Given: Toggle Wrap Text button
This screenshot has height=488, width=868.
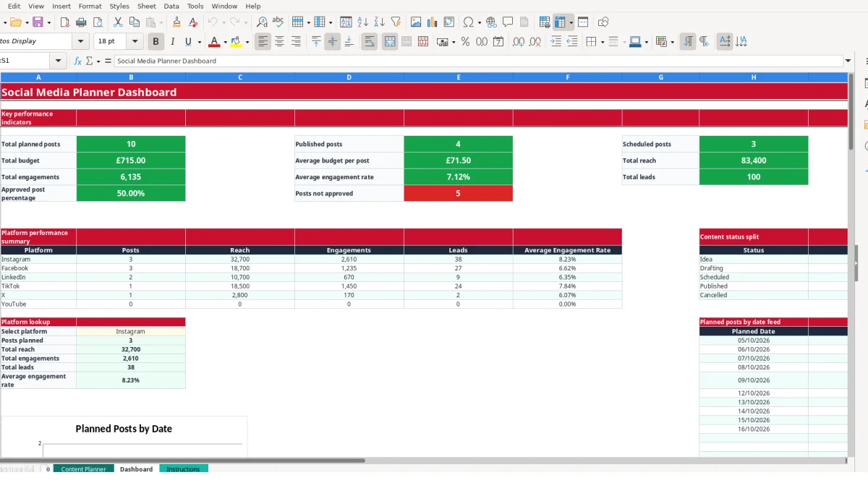Looking at the screenshot, I should pos(370,42).
